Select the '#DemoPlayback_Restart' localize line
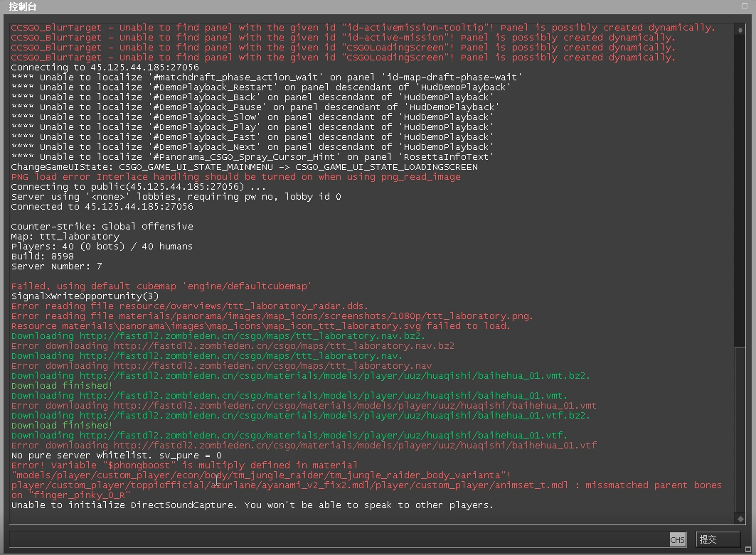Viewport: 756px width, 555px height. (260, 87)
